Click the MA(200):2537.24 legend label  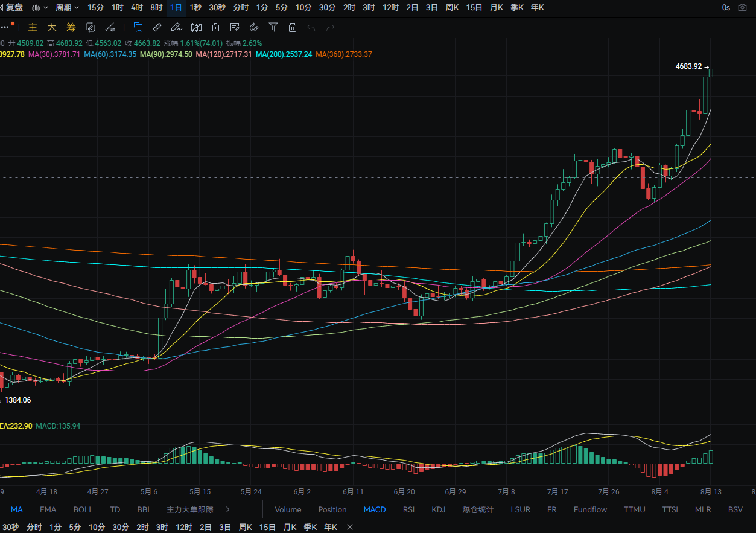[x=284, y=54]
